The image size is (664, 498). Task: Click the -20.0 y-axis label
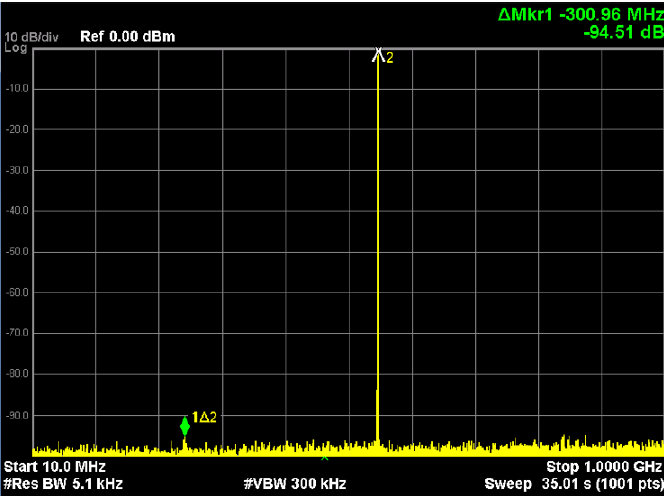(x=17, y=129)
